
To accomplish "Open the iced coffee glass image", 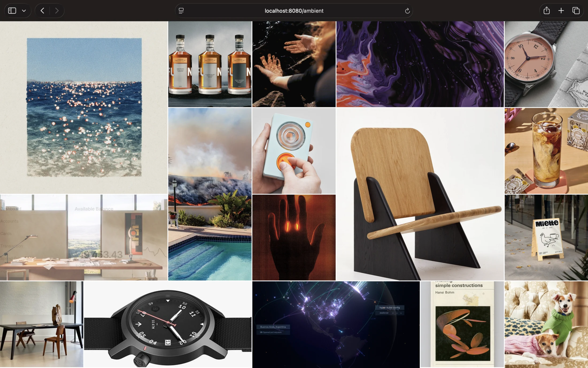I will click(546, 151).
